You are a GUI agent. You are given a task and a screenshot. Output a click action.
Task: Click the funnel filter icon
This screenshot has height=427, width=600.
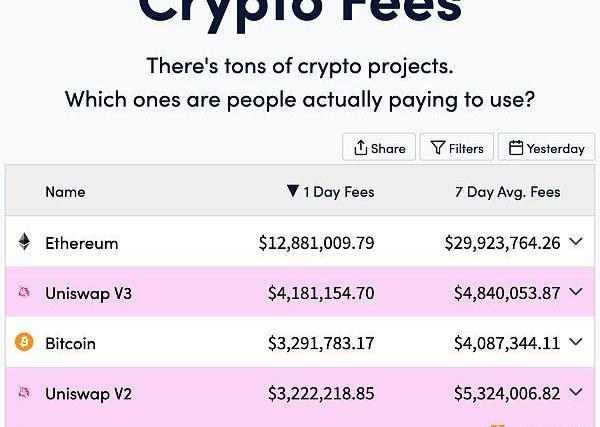pos(437,148)
